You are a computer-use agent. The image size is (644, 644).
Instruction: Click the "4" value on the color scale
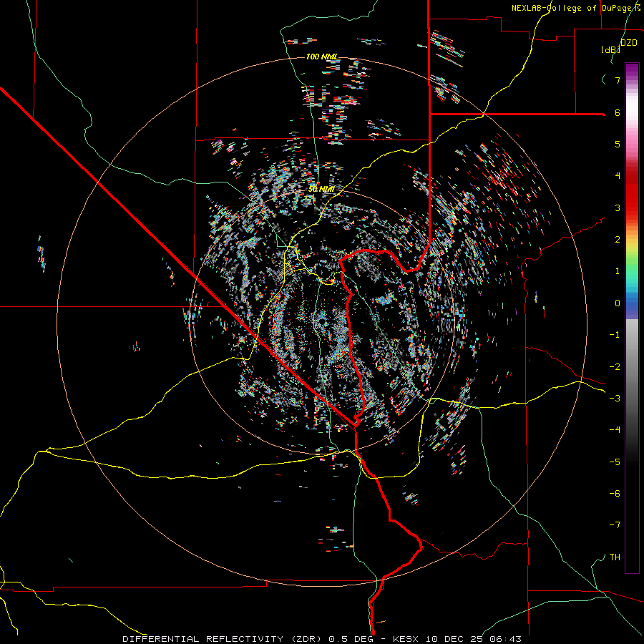coord(618,176)
